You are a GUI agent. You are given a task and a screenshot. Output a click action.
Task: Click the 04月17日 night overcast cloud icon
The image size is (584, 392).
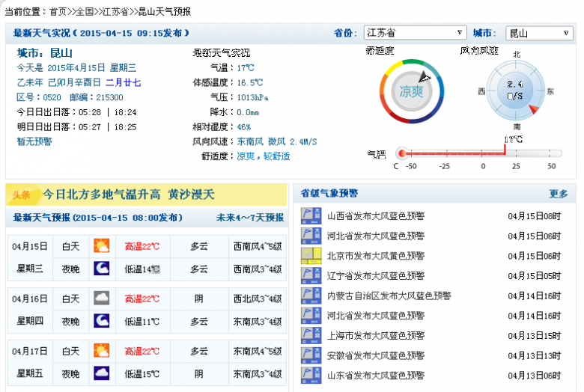(x=102, y=373)
